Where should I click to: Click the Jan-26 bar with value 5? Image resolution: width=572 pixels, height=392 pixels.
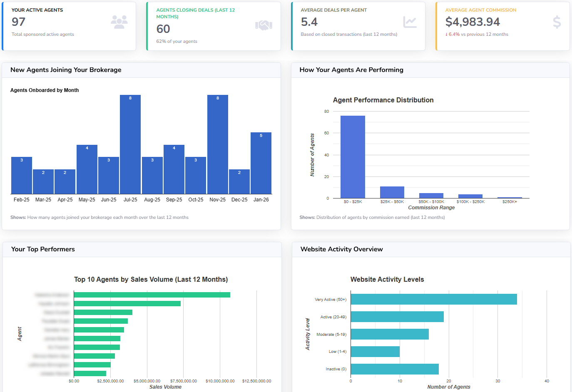[261, 164]
